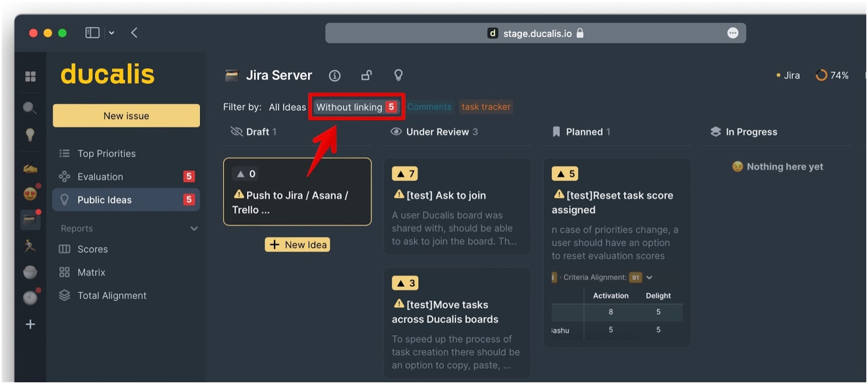This screenshot has height=384, width=868.
Task: Open the rice bowl emoji board
Action: (30, 272)
